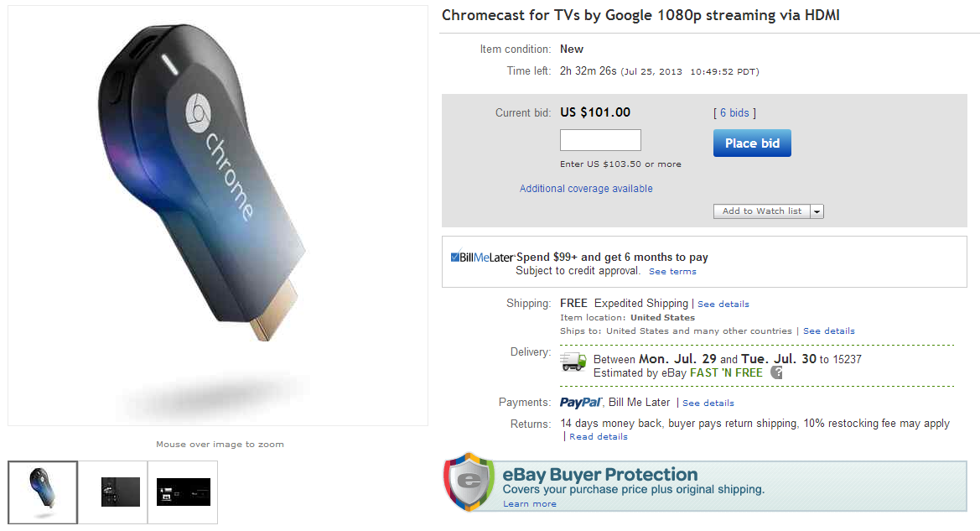Open Additional coverage available link
The image size is (980, 531).
point(585,188)
